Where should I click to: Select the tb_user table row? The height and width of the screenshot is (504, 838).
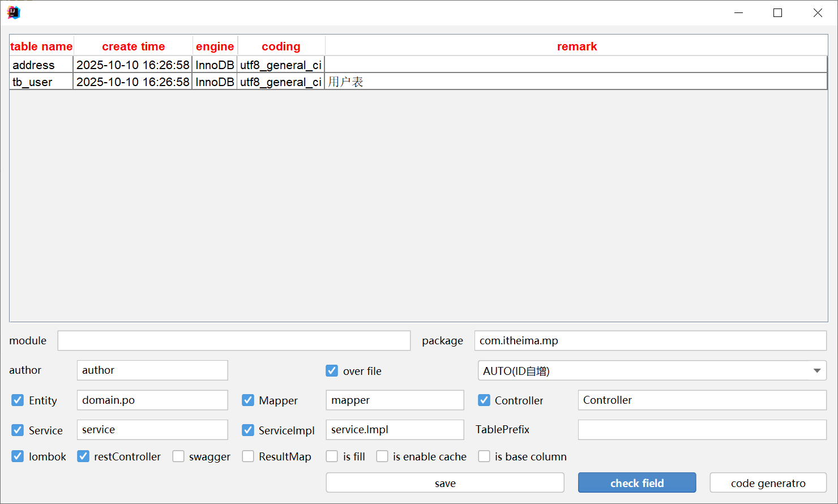pyautogui.click(x=418, y=82)
